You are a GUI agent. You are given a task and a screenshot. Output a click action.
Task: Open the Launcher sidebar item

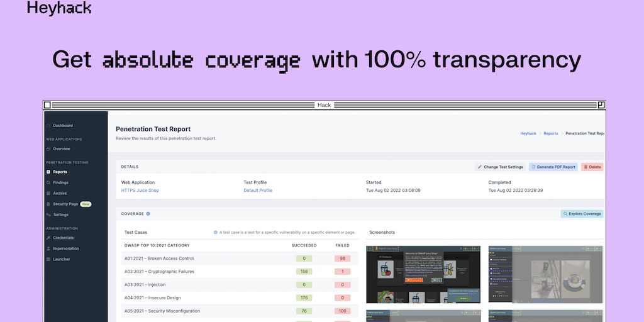[x=61, y=259]
